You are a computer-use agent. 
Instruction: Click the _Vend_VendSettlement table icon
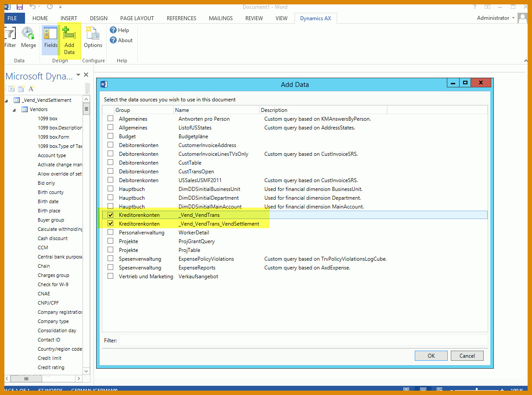[x=17, y=100]
